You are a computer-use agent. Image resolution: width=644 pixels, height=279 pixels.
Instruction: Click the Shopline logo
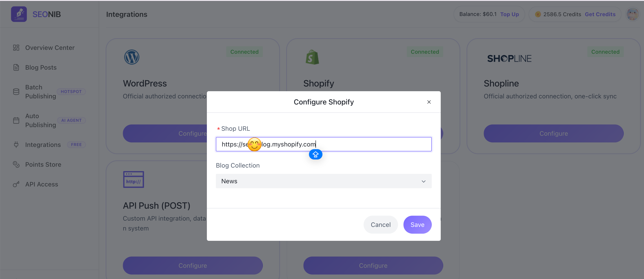tap(509, 59)
